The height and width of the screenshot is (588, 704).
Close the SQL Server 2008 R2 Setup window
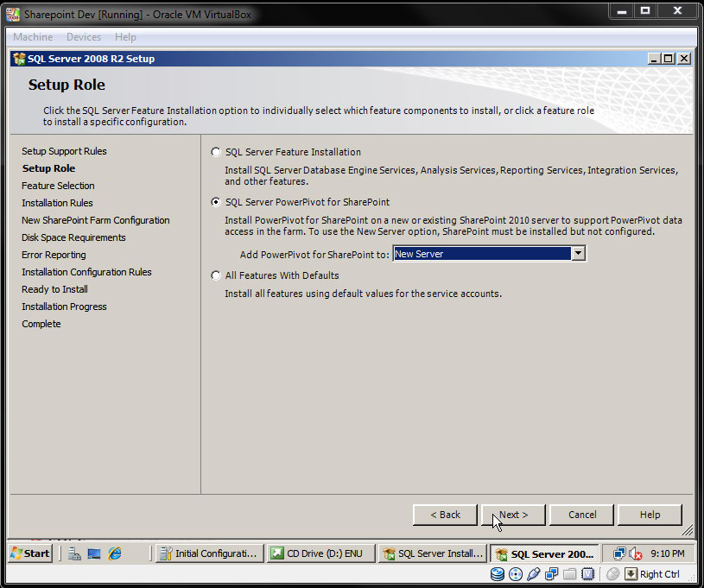[684, 59]
